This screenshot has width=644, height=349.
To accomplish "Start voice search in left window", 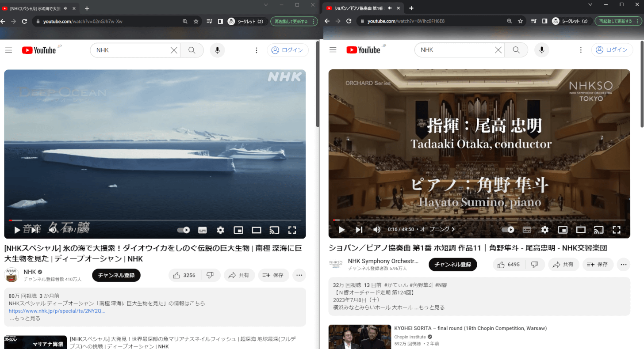I will tap(217, 50).
